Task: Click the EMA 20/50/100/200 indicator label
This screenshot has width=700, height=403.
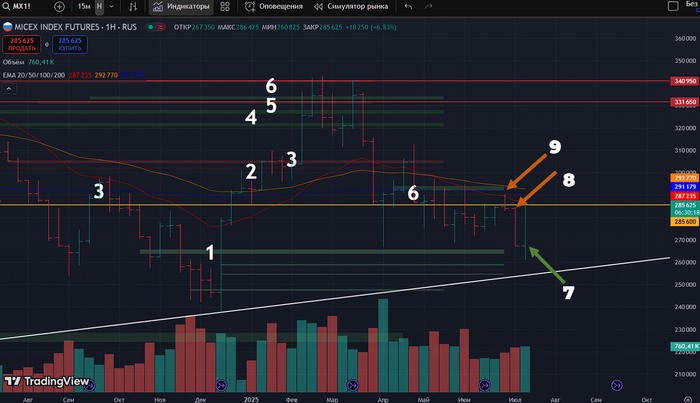Action: pyautogui.click(x=31, y=74)
